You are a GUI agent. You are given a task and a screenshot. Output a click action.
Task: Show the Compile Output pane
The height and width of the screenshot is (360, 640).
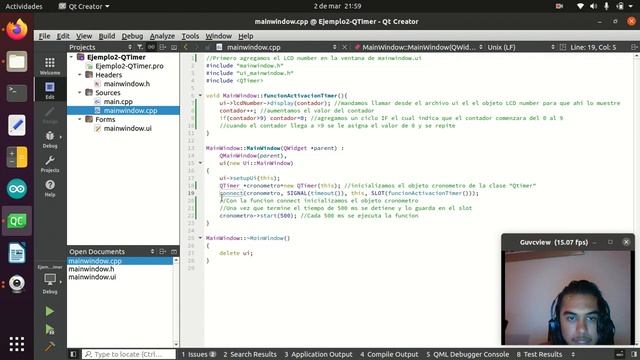(389, 354)
